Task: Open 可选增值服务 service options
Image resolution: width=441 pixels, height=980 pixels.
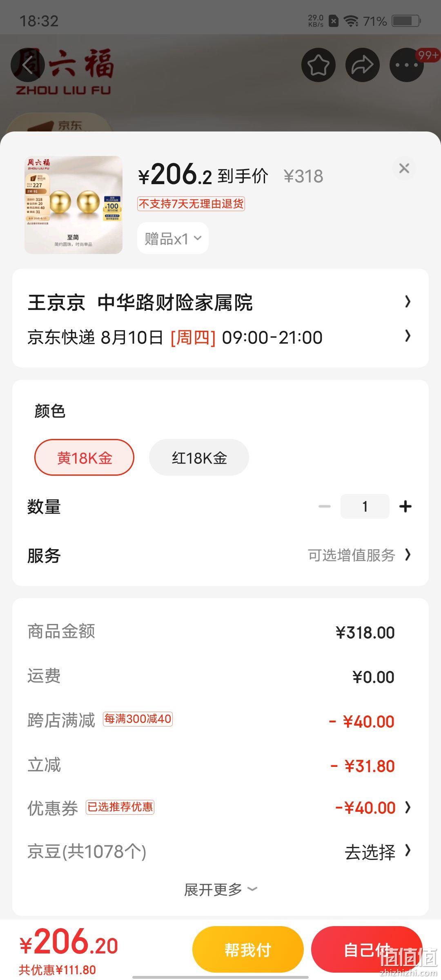Action: point(359,555)
